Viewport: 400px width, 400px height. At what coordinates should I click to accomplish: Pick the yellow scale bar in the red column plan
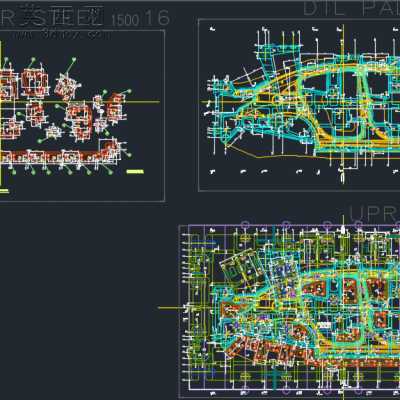(135, 172)
